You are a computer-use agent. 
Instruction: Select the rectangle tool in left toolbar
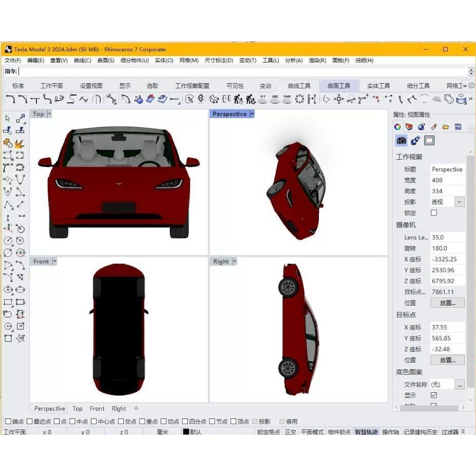point(8,302)
